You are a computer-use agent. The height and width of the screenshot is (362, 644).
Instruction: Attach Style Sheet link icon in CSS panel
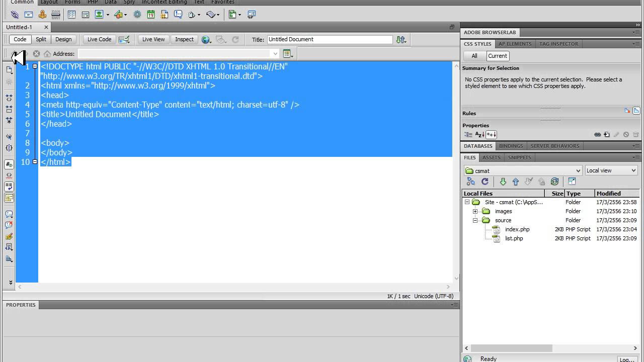pyautogui.click(x=597, y=135)
